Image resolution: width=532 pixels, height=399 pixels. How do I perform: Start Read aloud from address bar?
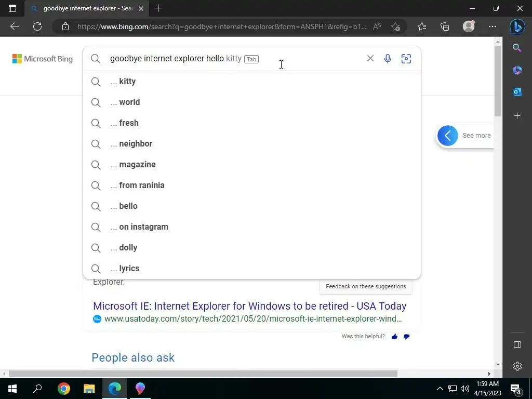tap(377, 26)
